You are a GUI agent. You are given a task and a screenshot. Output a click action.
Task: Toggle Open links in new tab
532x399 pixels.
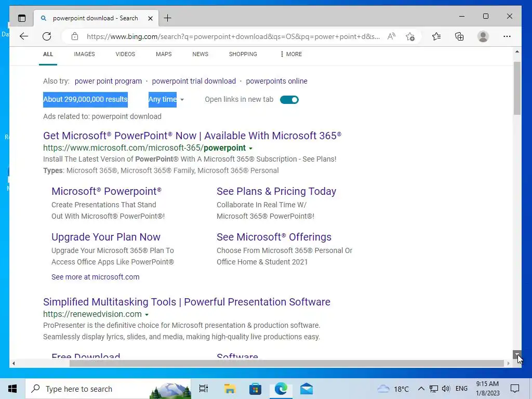[x=289, y=100]
